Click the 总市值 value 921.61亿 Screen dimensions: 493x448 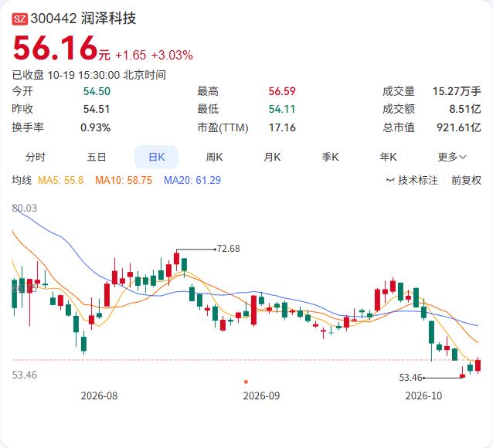coord(459,127)
